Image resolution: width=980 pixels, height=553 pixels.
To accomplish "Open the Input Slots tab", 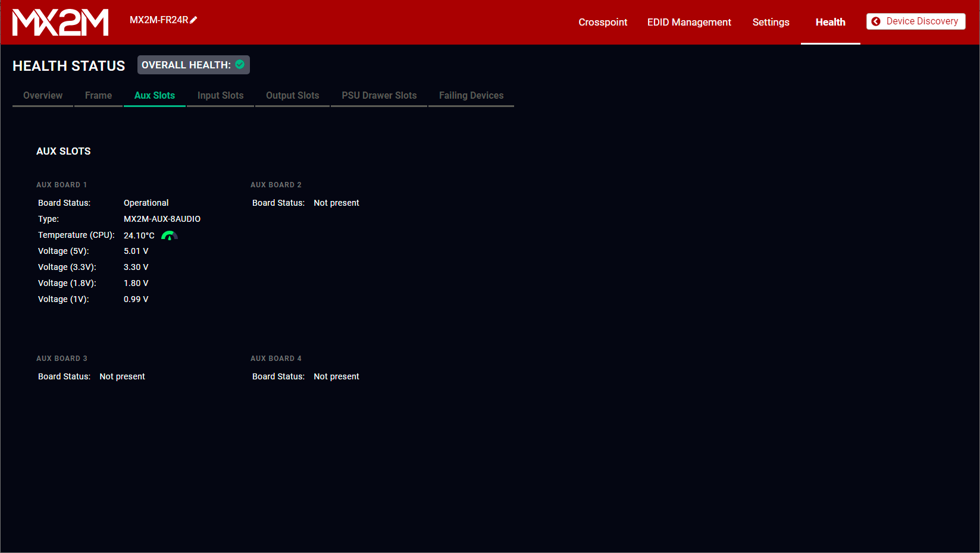I will click(220, 96).
